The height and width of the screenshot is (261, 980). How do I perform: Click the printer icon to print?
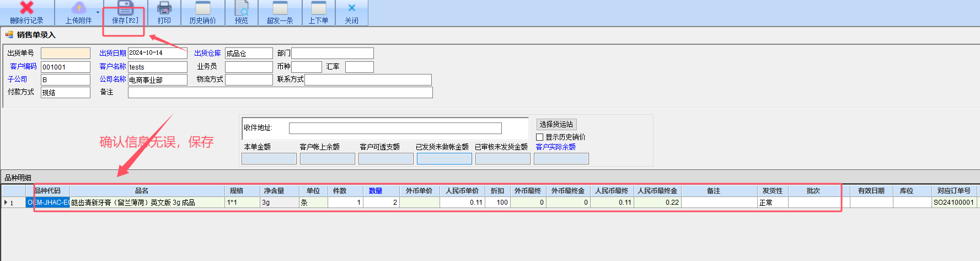(x=164, y=8)
